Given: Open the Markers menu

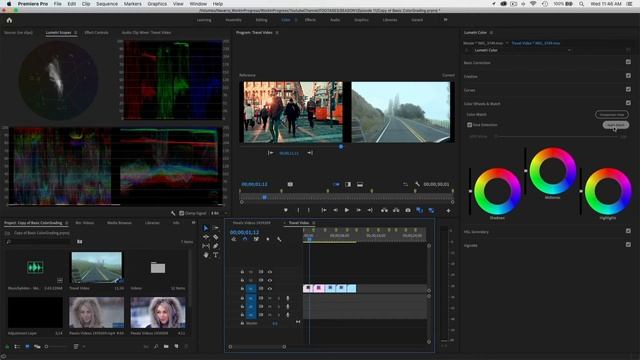Looking at the screenshot, I should 133,4.
